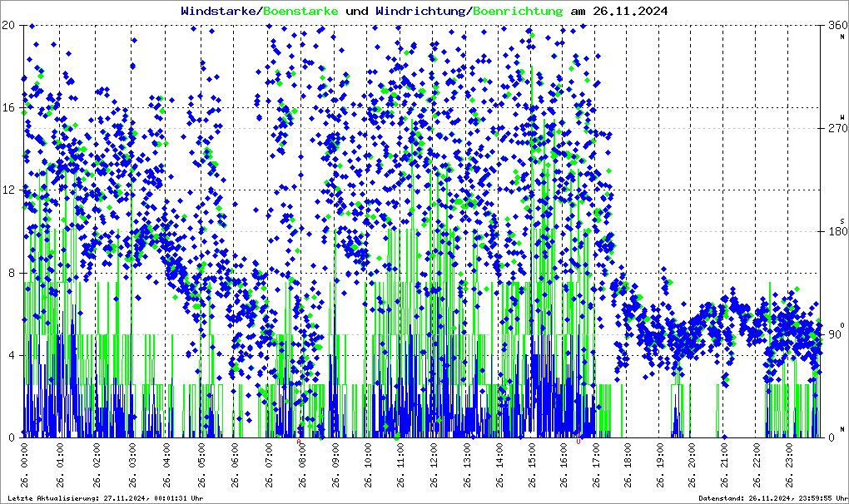
Task: Click the green Boenstarke title label
Action: click(301, 12)
